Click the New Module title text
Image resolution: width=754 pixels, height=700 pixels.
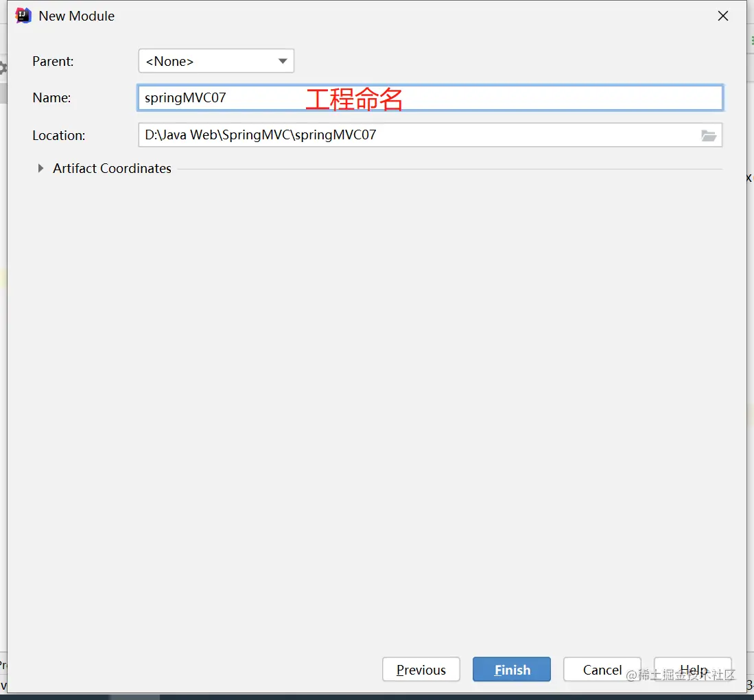pyautogui.click(x=76, y=16)
